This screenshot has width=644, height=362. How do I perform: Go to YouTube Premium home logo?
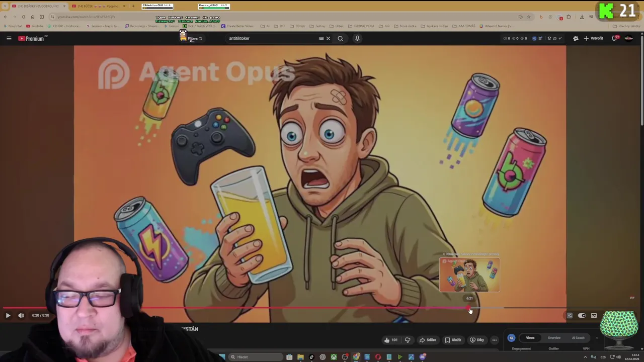coord(31,38)
